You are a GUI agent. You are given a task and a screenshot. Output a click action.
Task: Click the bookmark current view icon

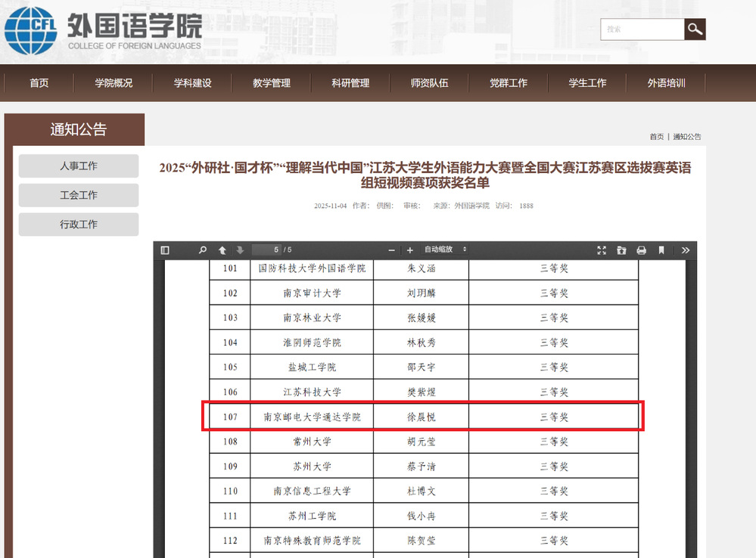[x=661, y=250]
